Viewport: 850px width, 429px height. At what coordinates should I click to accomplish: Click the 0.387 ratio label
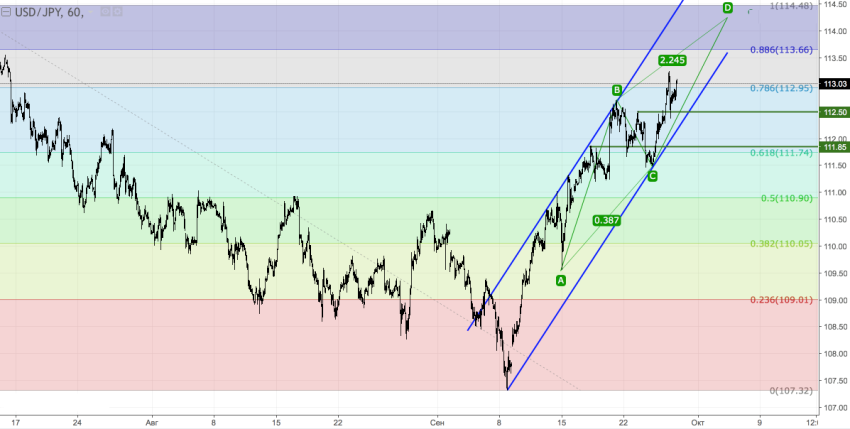(x=605, y=220)
